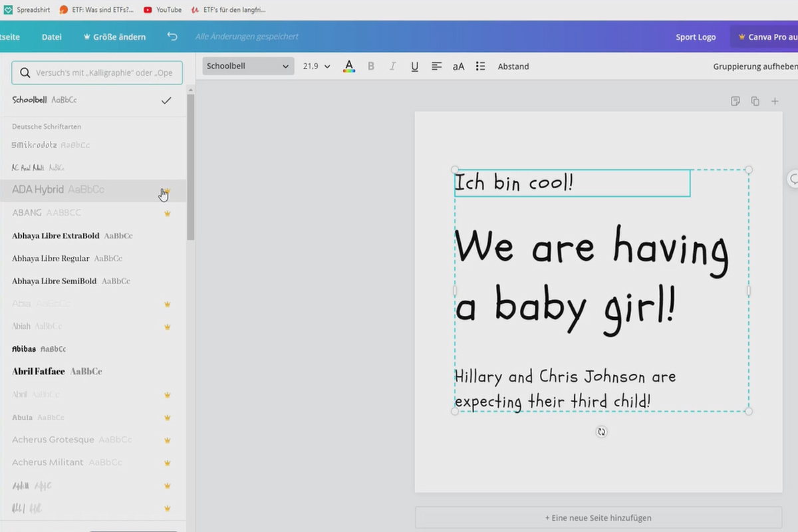Click the Deutsche Schriftarten section label

pos(47,126)
